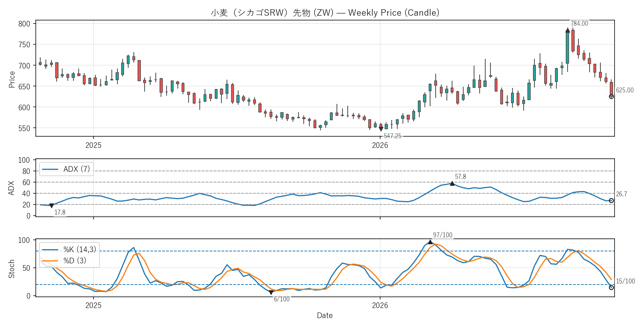This screenshot has width=644, height=327.
Task: Select the 700 tick on the price axis
Action: [x=24, y=66]
